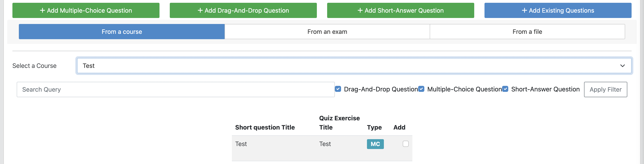Click the chevron arrow in course selector
Screen dimensions: 644x164
(622, 66)
